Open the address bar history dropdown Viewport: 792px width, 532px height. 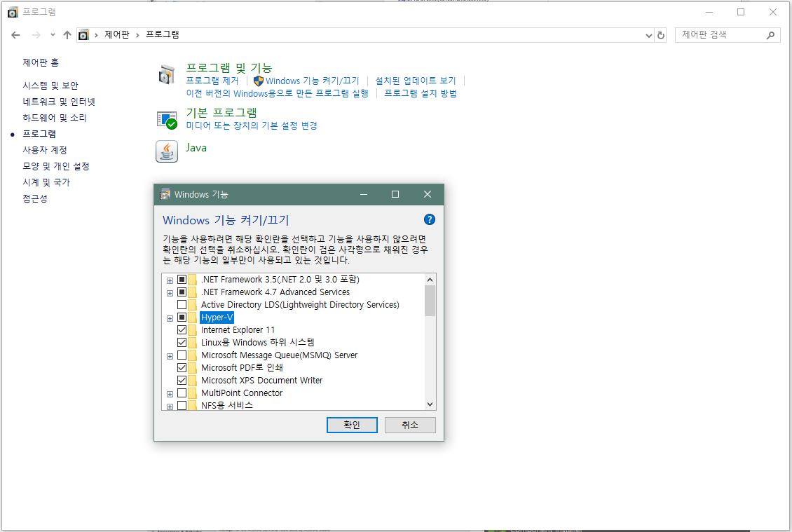[649, 35]
